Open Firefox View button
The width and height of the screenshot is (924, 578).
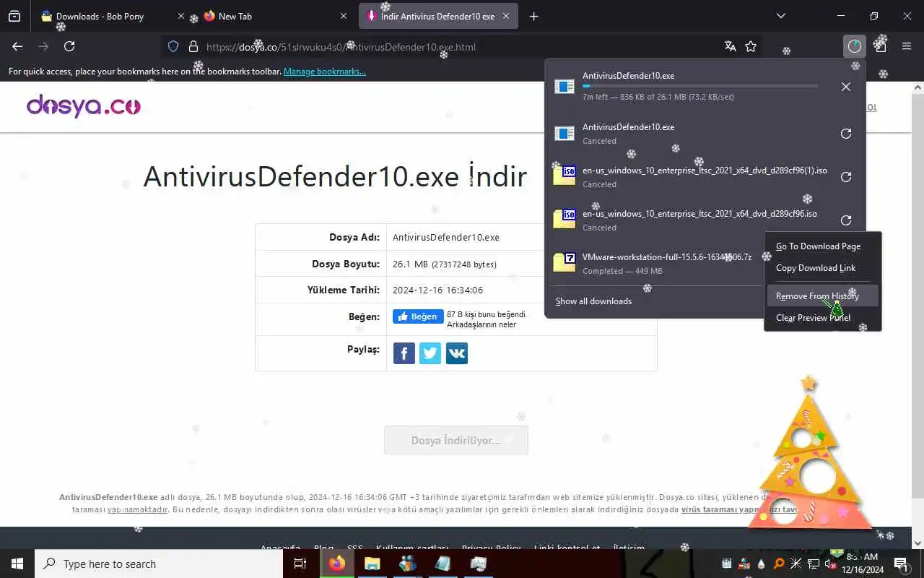coord(14,16)
